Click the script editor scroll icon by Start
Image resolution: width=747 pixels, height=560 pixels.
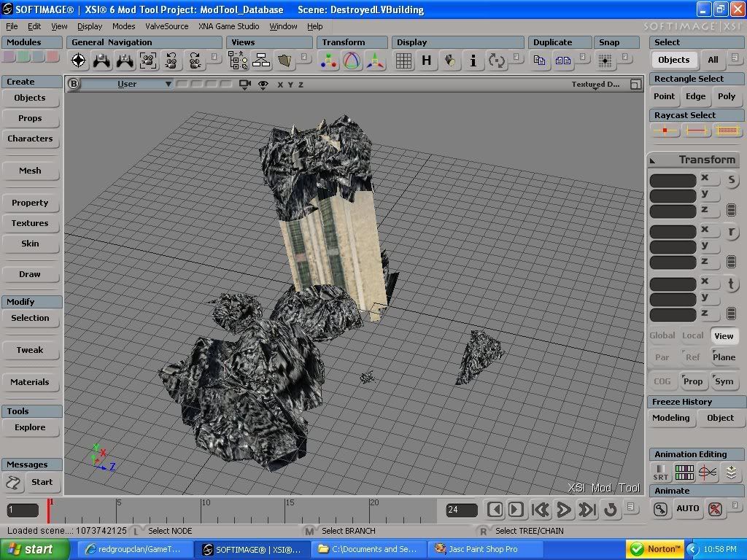click(13, 483)
